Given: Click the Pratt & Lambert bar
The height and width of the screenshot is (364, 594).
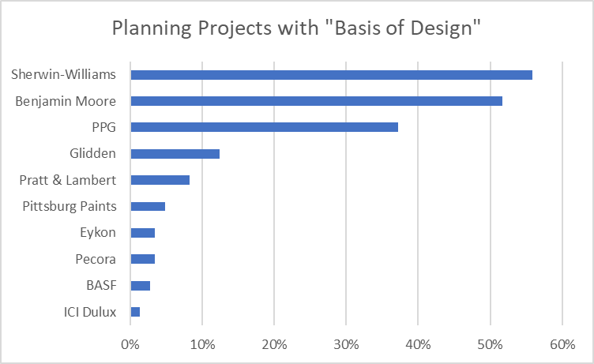Looking at the screenshot, I should click(160, 180).
